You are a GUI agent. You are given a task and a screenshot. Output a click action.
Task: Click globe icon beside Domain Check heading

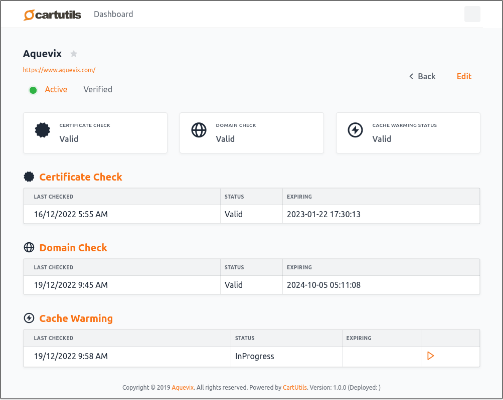(29, 247)
